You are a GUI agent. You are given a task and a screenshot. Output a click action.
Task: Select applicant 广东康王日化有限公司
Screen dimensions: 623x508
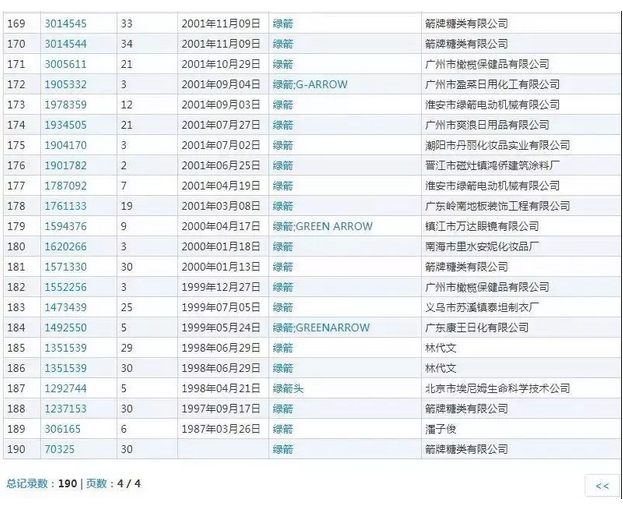click(x=477, y=327)
